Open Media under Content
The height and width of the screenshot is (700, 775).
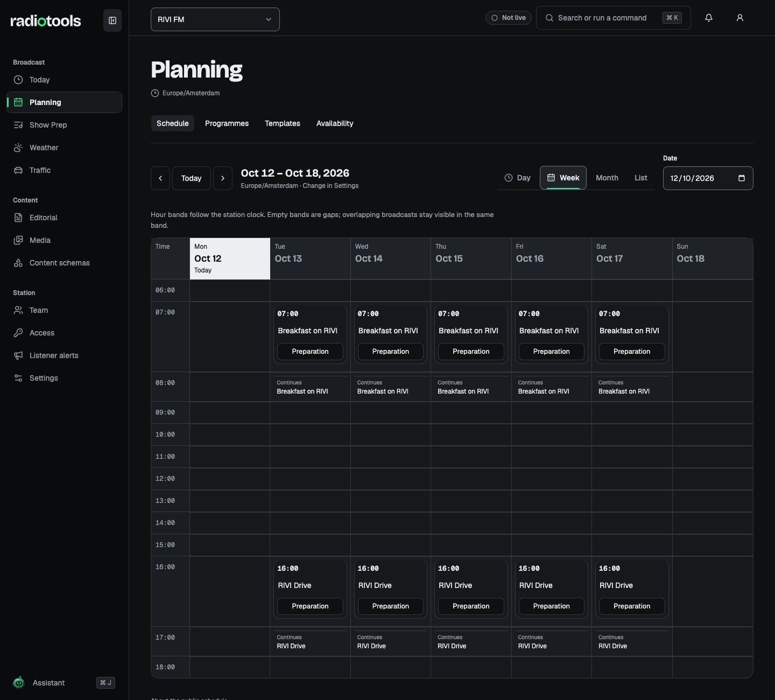64,240
